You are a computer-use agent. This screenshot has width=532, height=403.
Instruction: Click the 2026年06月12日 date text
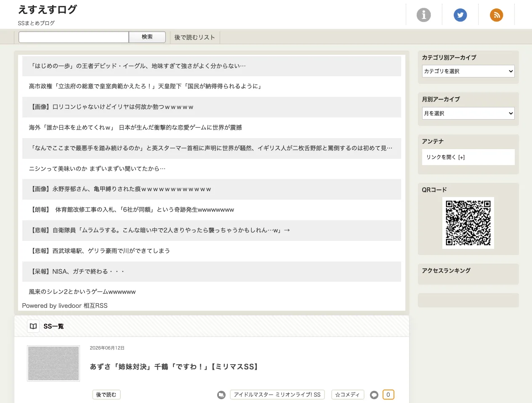click(x=107, y=348)
